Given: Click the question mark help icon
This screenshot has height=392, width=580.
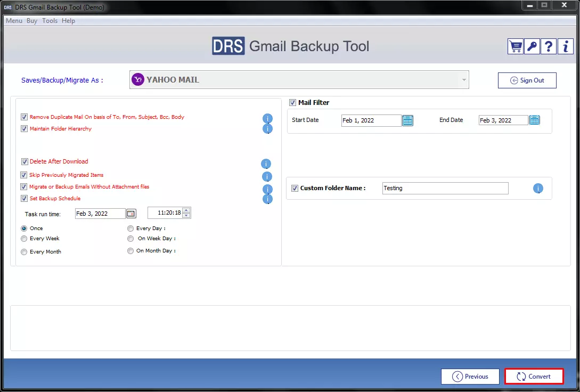Looking at the screenshot, I should pos(549,46).
